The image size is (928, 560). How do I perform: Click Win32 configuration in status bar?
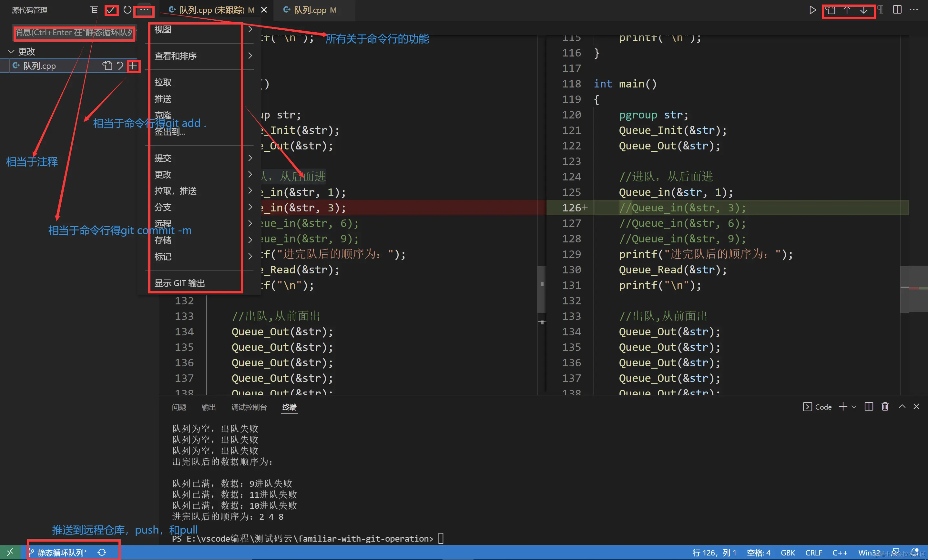pos(869,553)
